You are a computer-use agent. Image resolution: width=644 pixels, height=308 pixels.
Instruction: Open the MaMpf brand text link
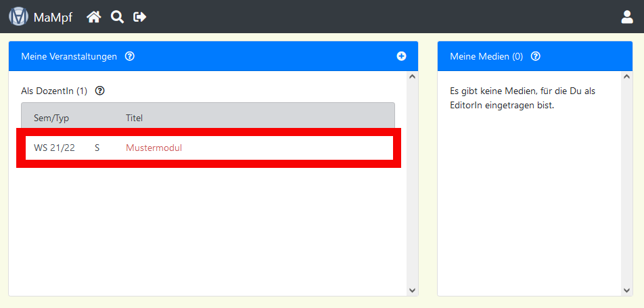pos(53,18)
